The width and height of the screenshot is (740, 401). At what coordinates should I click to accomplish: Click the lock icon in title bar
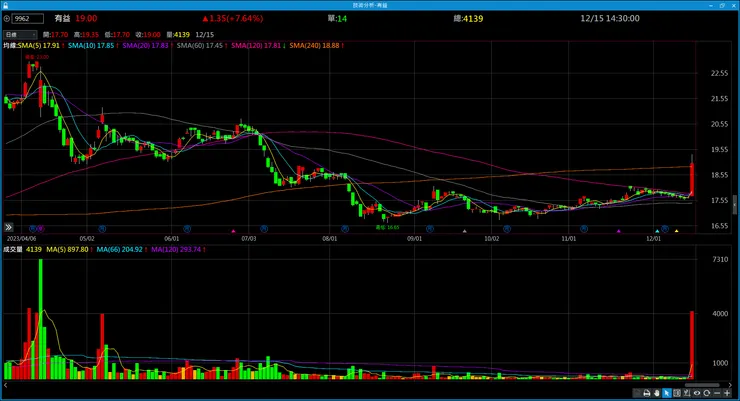5,5
